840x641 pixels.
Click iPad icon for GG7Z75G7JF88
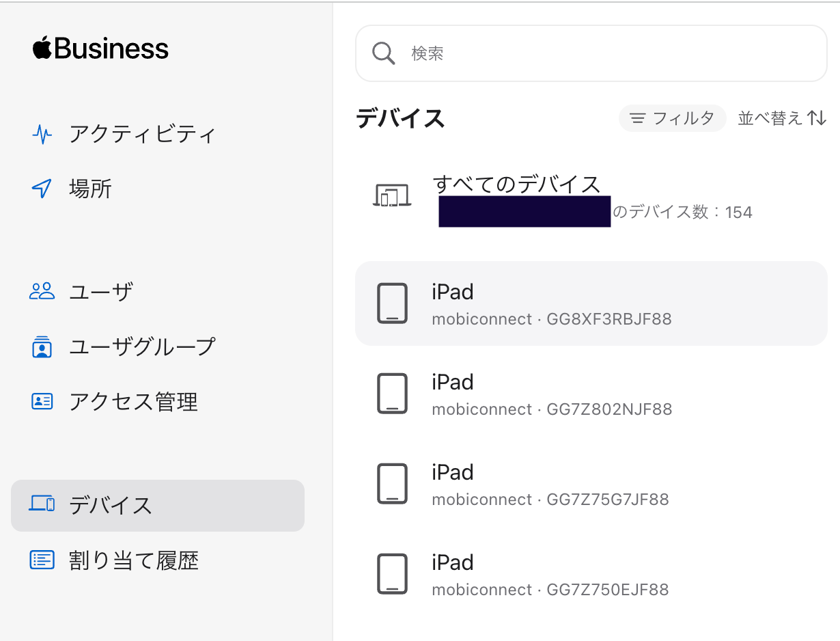coord(393,484)
